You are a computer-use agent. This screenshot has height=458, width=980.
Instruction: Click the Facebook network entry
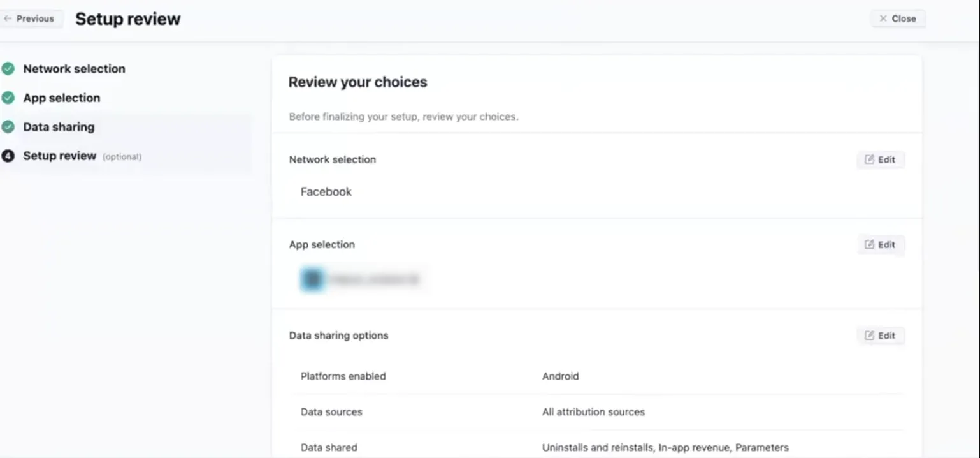pos(326,192)
